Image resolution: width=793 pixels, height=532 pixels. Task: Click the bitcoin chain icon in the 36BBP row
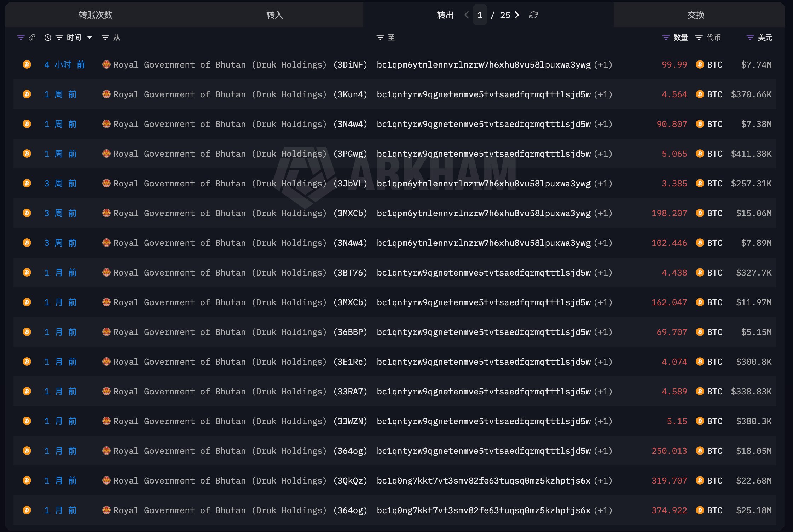(27, 332)
